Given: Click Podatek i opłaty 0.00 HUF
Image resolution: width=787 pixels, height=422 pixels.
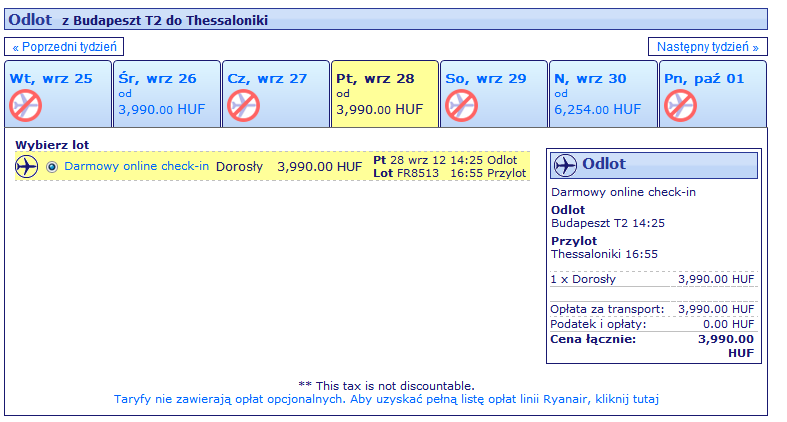Looking at the screenshot, I should tap(652, 324).
